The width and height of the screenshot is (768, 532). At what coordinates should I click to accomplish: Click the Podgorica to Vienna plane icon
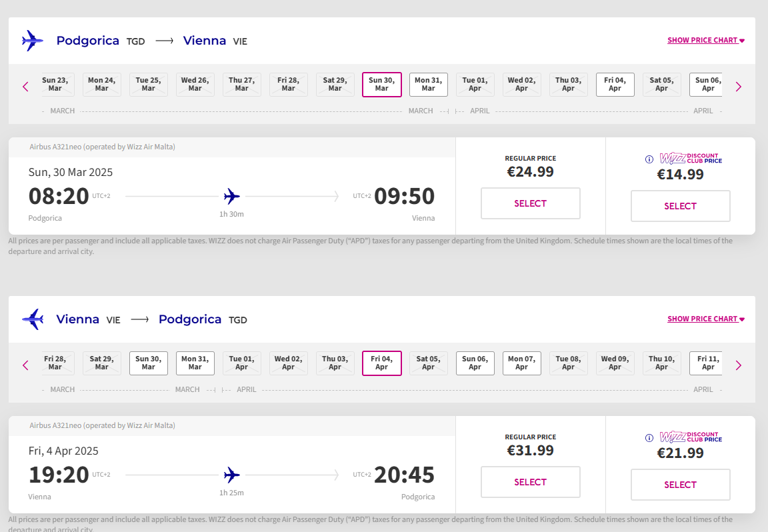click(32, 41)
